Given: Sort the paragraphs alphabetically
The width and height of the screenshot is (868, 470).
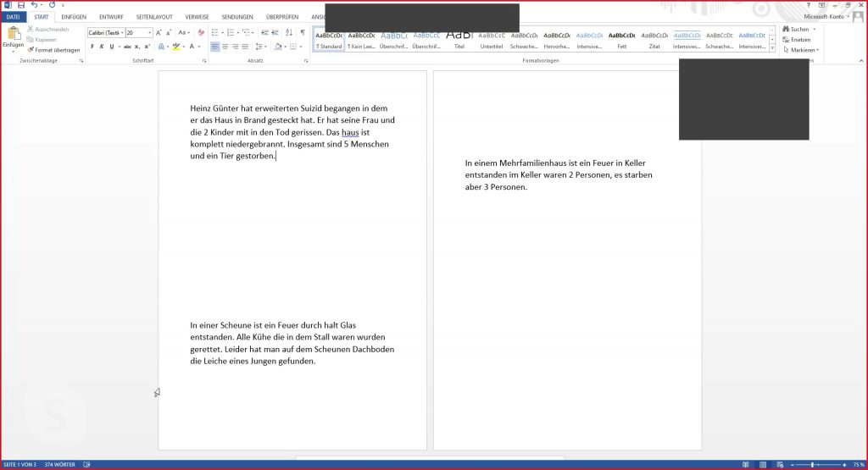Looking at the screenshot, I should pos(289,33).
